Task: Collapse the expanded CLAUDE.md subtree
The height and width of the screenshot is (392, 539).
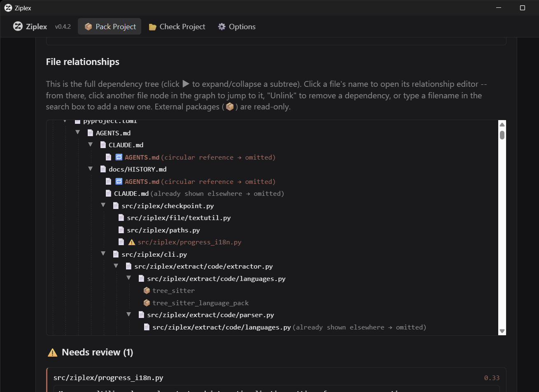Action: point(90,144)
